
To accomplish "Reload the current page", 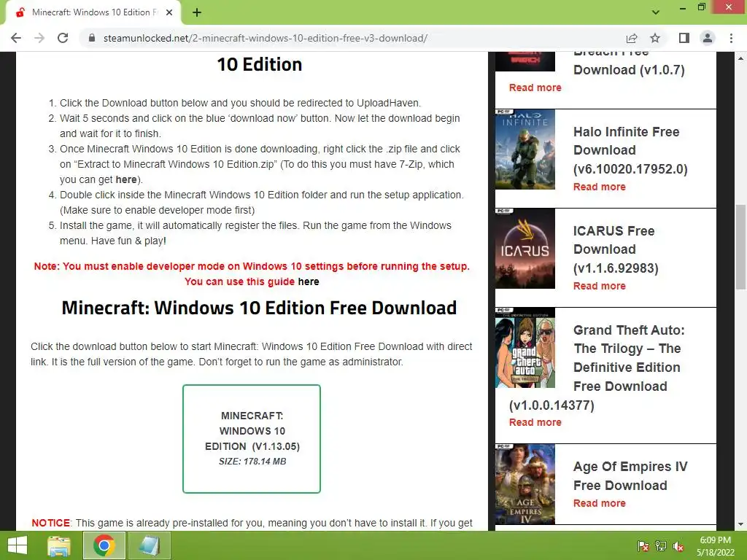I will coord(63,38).
